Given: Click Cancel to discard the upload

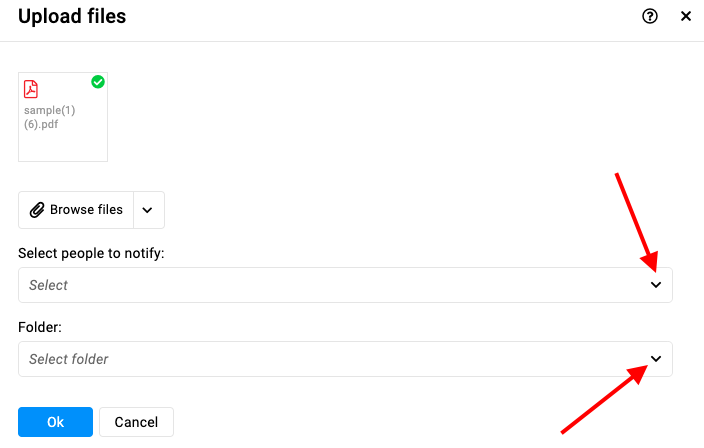Looking at the screenshot, I should point(136,422).
